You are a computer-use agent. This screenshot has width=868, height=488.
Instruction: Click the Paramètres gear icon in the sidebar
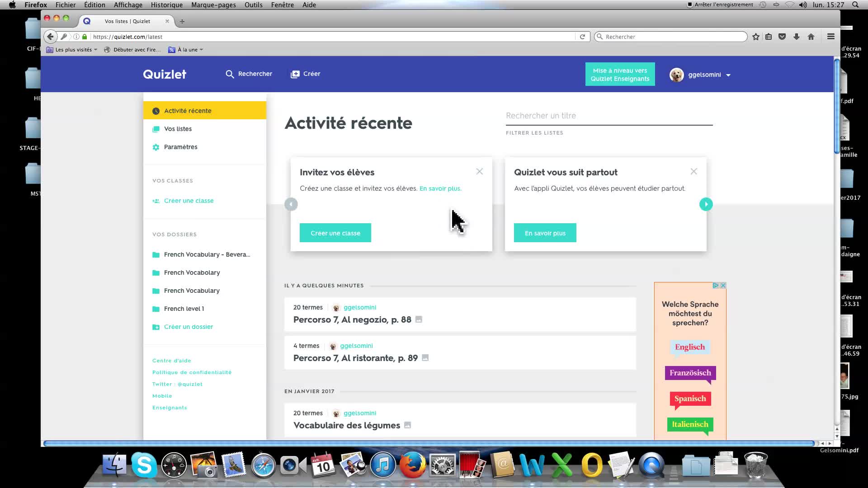[156, 147]
